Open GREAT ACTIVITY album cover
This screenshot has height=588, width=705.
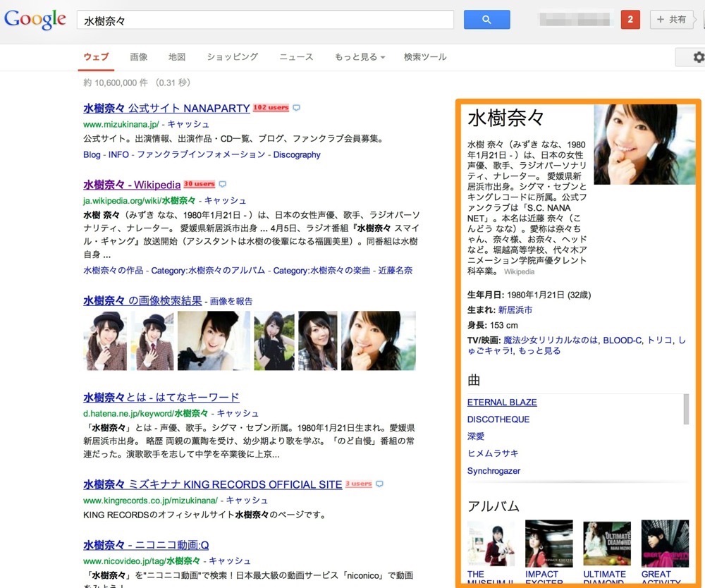point(665,544)
